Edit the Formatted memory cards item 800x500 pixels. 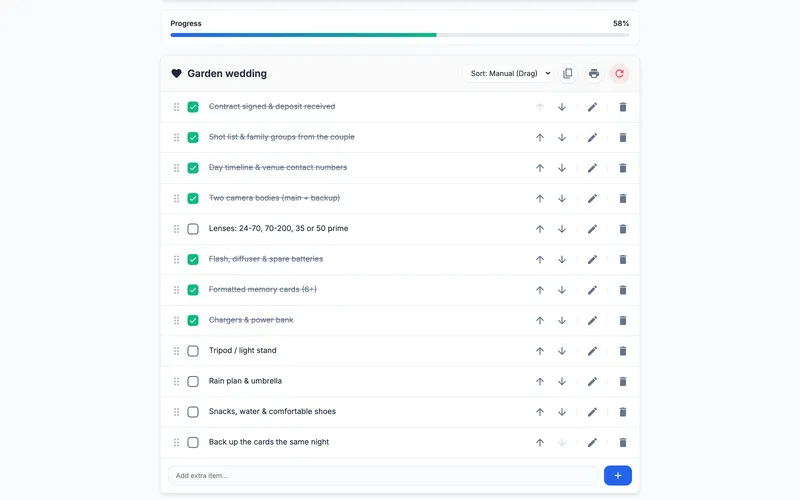pyautogui.click(x=592, y=290)
